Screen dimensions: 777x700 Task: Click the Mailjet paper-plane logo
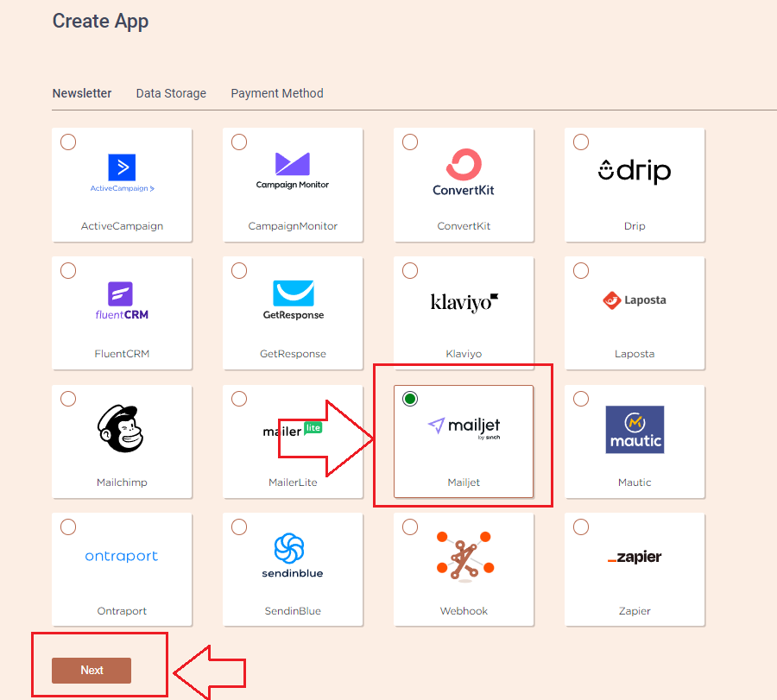coord(437,425)
